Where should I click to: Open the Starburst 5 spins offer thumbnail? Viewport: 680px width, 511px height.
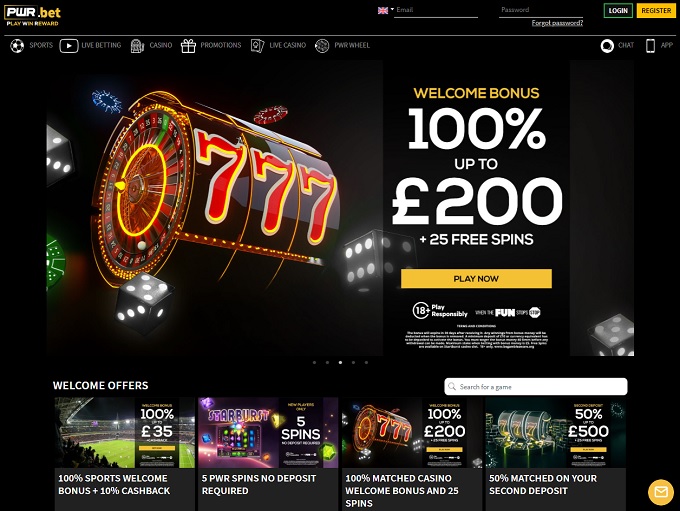tap(268, 432)
